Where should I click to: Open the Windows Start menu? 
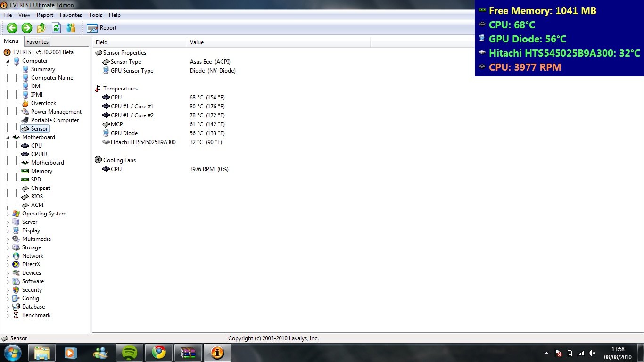(x=12, y=352)
